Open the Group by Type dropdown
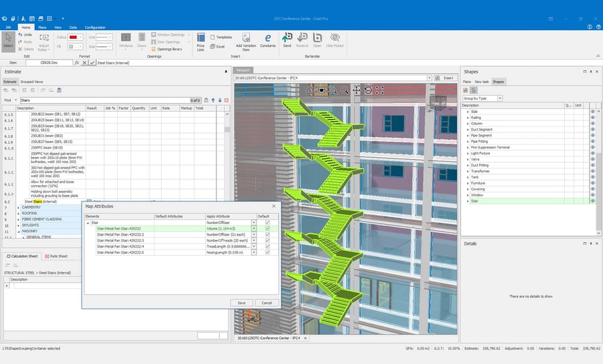 click(x=500, y=98)
